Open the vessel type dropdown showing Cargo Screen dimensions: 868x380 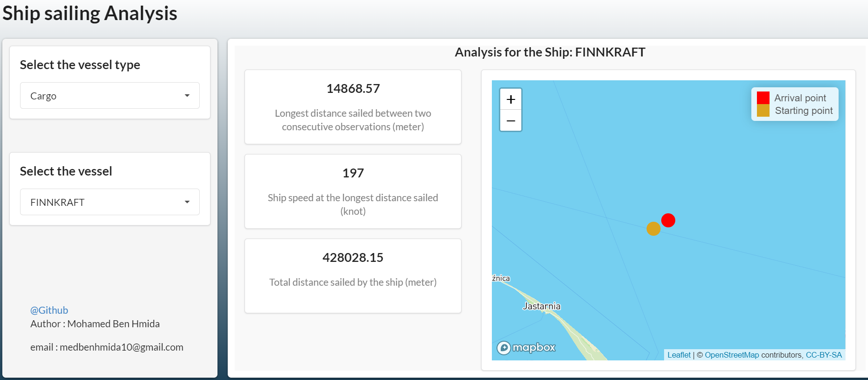[x=110, y=96]
